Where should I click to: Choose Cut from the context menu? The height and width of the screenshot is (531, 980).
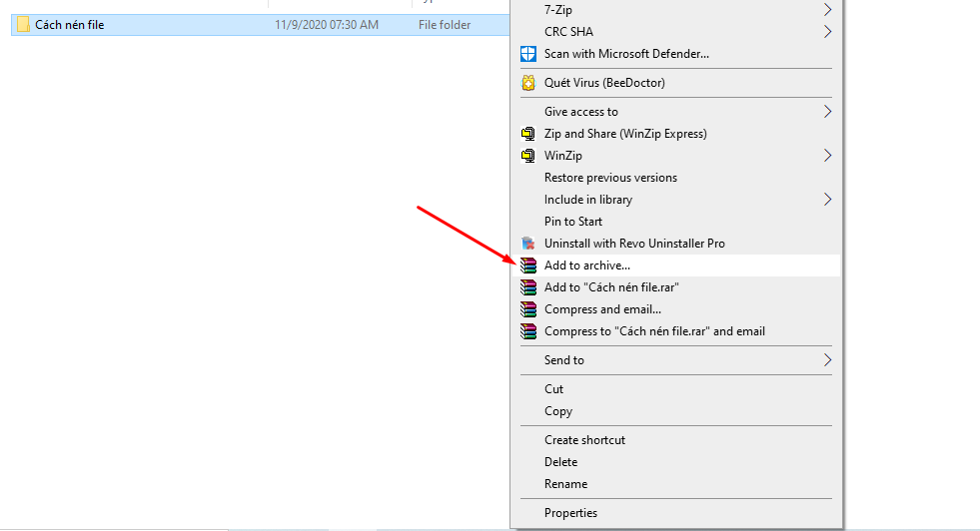click(x=553, y=388)
